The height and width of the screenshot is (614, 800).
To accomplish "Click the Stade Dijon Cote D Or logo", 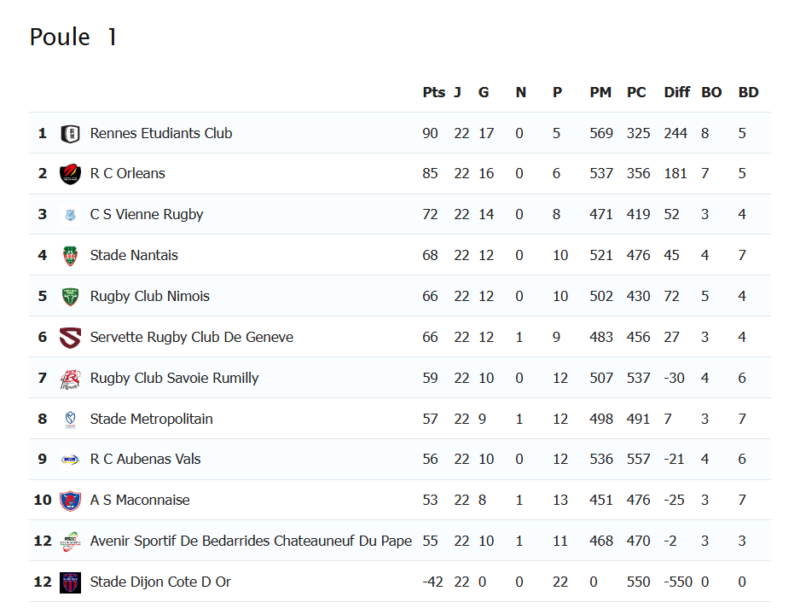I will [x=70, y=582].
